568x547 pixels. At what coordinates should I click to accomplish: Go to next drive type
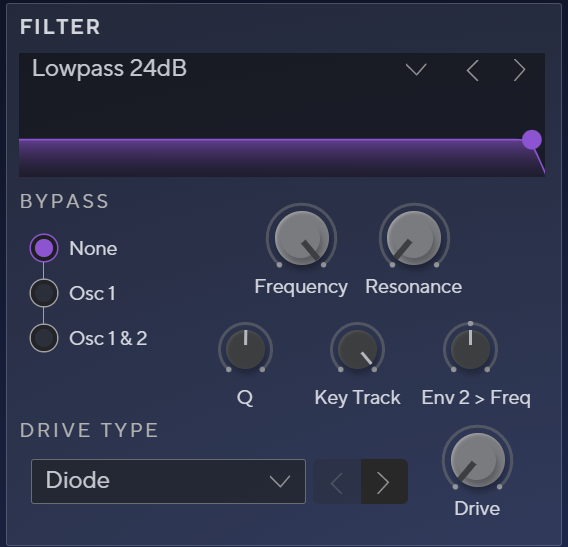point(384,481)
